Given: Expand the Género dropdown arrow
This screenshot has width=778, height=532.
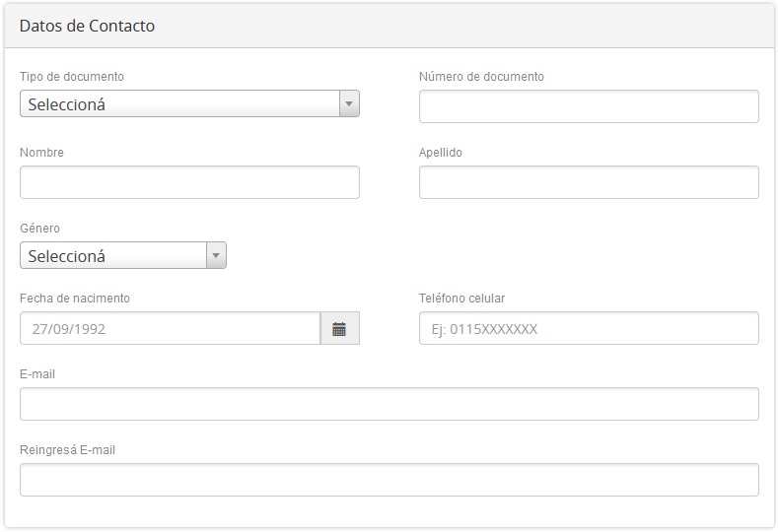Looking at the screenshot, I should (x=216, y=256).
